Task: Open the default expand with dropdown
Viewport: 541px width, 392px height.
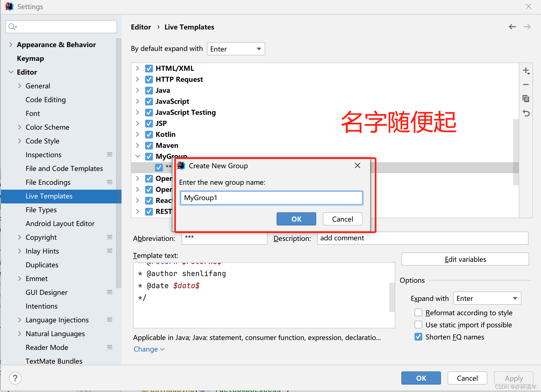Action: click(236, 49)
